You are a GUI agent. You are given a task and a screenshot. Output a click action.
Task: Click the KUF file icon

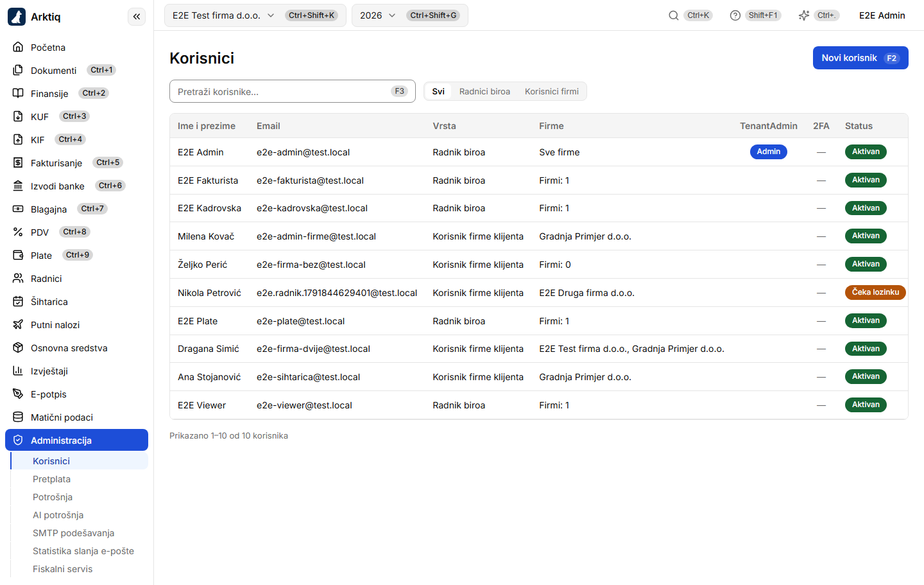18,116
